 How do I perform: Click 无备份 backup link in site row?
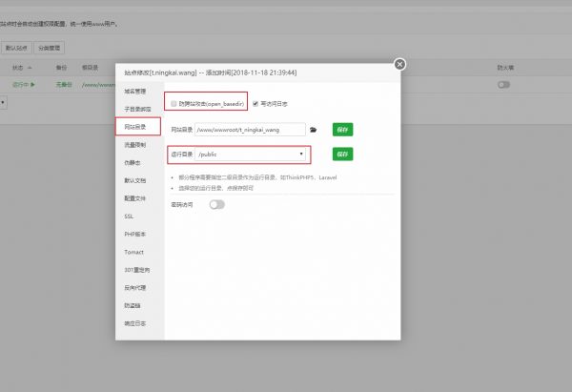click(x=64, y=85)
